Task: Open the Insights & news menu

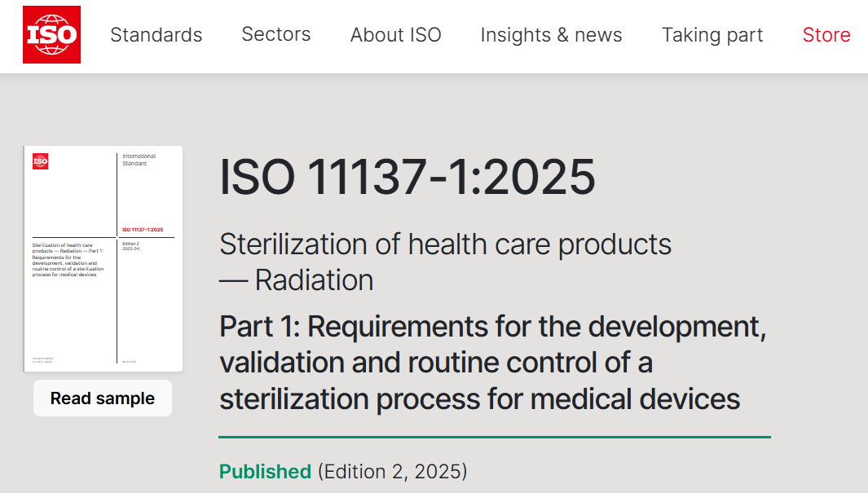Action: tap(551, 35)
